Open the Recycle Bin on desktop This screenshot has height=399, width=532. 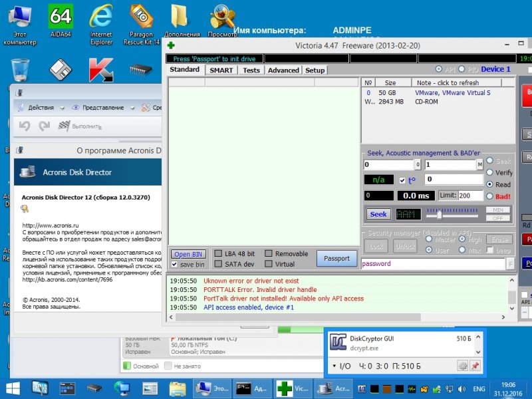click(x=20, y=70)
